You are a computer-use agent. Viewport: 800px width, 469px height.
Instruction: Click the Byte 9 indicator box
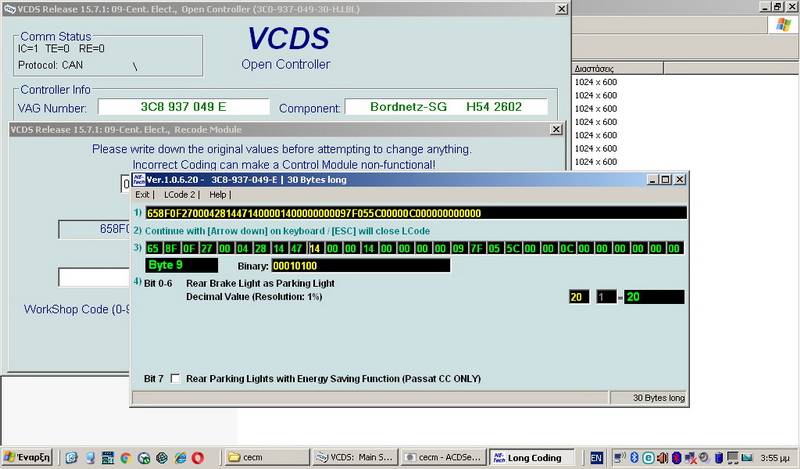(x=182, y=265)
